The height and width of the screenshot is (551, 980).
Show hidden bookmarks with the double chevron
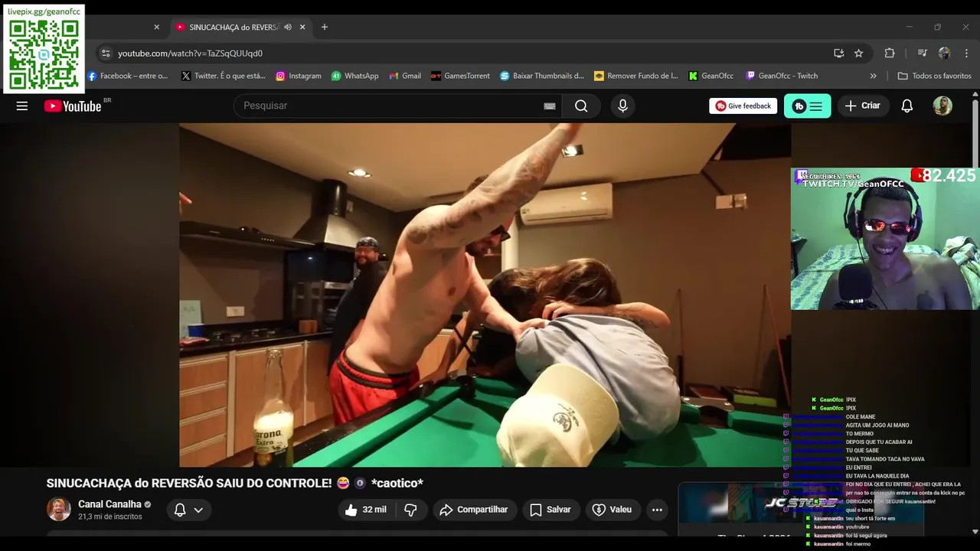coord(873,76)
